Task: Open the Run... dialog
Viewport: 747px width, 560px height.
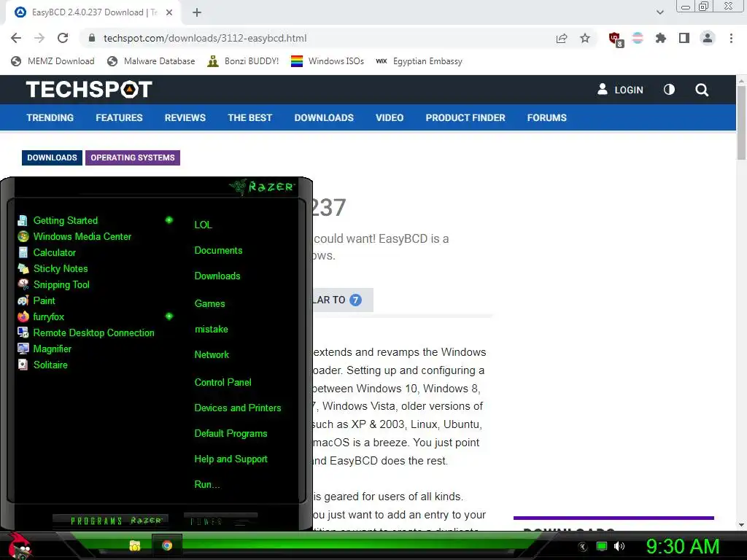Action: pyautogui.click(x=206, y=485)
